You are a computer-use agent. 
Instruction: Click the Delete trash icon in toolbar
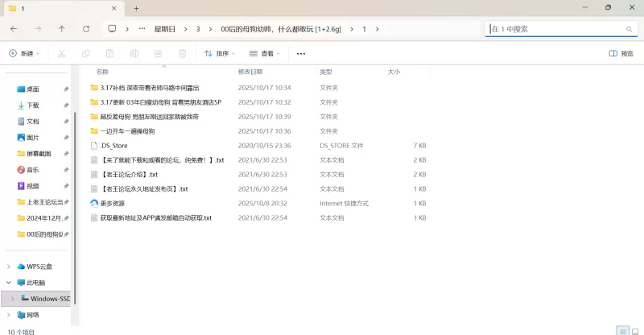[x=183, y=54]
